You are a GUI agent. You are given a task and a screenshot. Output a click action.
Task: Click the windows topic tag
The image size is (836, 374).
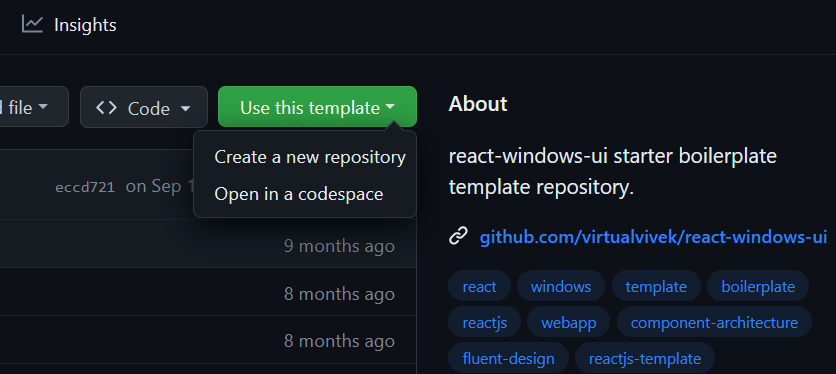coord(561,286)
